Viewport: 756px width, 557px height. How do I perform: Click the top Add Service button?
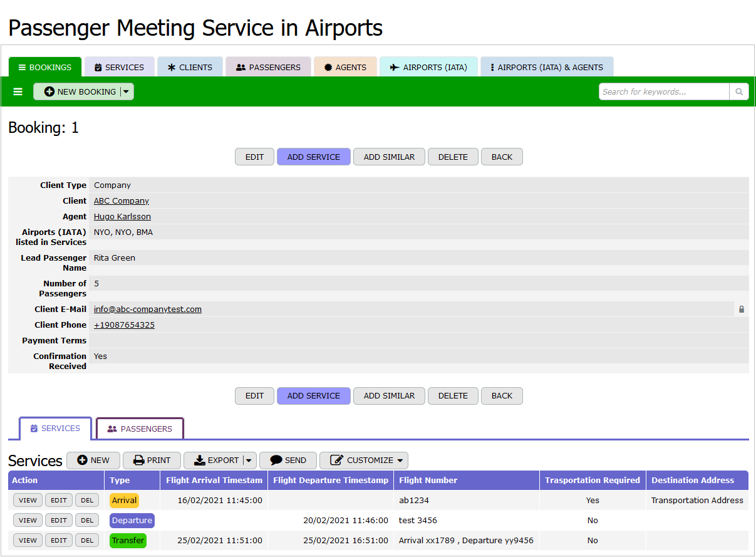314,157
